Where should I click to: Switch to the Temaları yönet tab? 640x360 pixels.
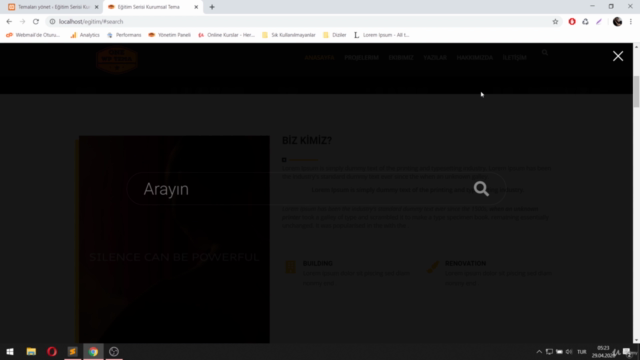[52, 7]
